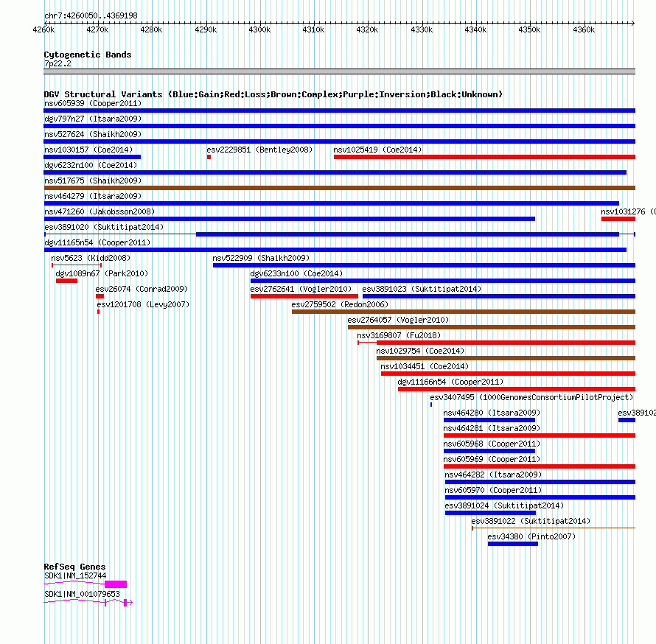Viewport: 656px width, 644px height.
Task: Click the nsv527624 (Shaikh2009) label
Action: pyautogui.click(x=93, y=134)
